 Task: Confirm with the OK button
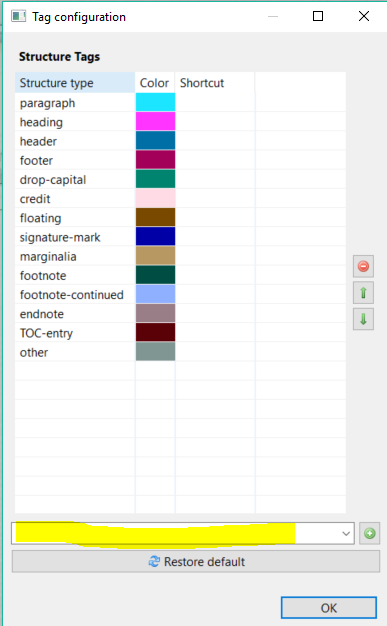pyautogui.click(x=329, y=608)
